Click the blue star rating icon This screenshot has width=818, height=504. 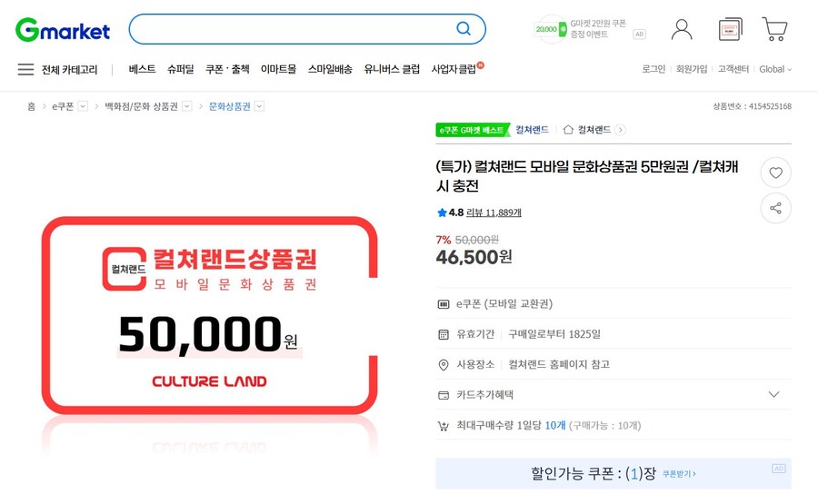tap(442, 212)
